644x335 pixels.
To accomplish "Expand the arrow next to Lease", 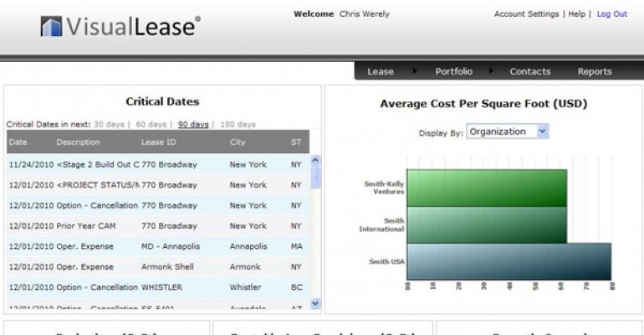I will coord(415,70).
